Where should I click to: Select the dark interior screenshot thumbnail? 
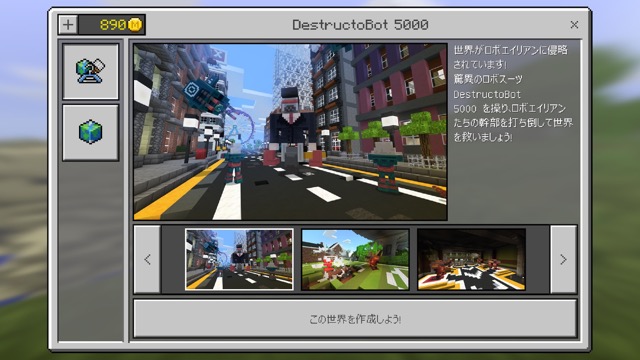[x=471, y=259]
